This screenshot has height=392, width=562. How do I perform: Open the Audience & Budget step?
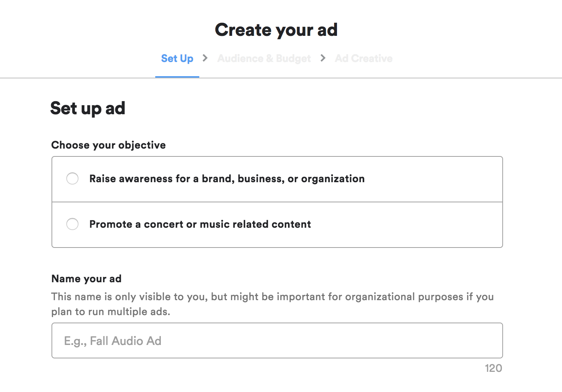click(x=264, y=58)
